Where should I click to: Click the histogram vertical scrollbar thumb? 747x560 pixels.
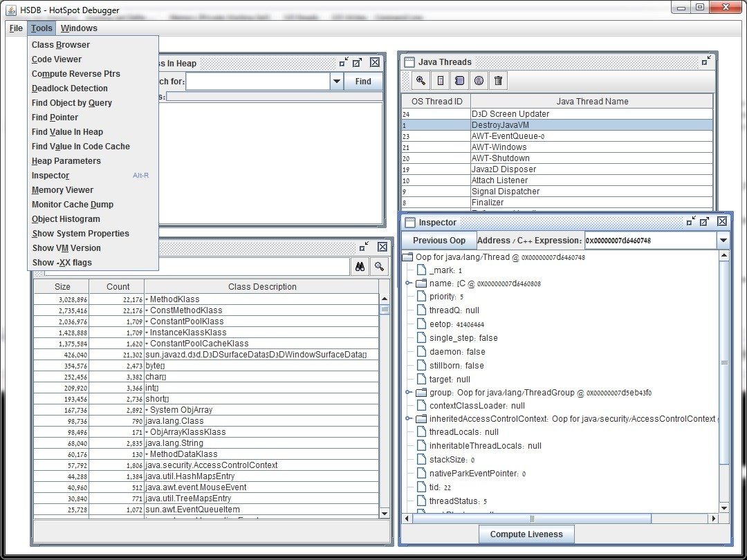coord(385,310)
